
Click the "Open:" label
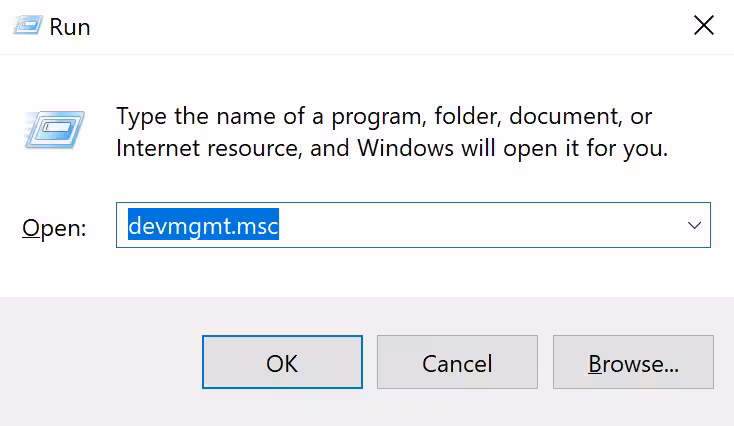54,228
